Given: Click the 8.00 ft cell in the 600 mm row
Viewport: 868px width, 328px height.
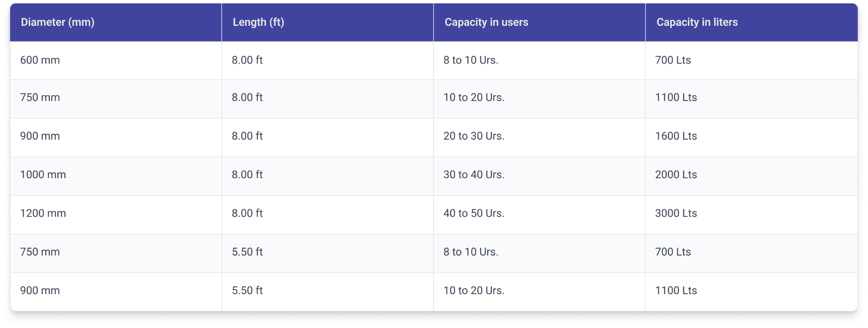Looking at the screenshot, I should pos(247,60).
